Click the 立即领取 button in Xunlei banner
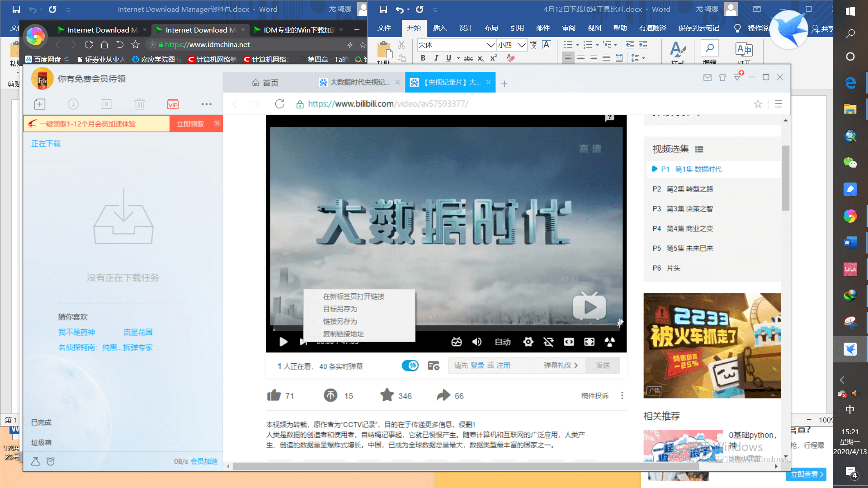The image size is (868, 488). (x=190, y=124)
